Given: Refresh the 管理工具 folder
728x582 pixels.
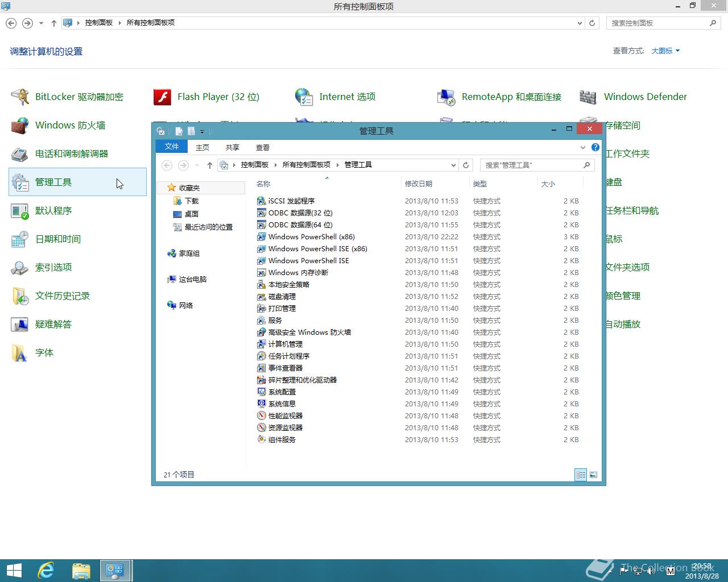Looking at the screenshot, I should 466,165.
